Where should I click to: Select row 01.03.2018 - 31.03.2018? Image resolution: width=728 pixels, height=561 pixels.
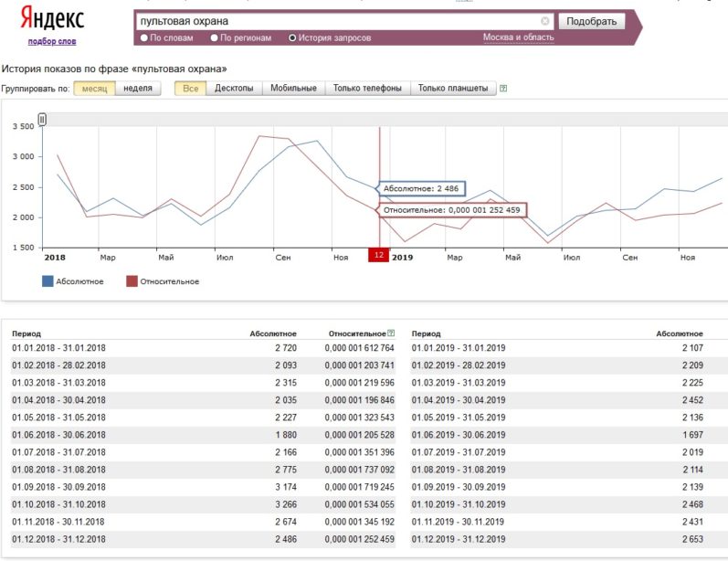[x=203, y=383]
